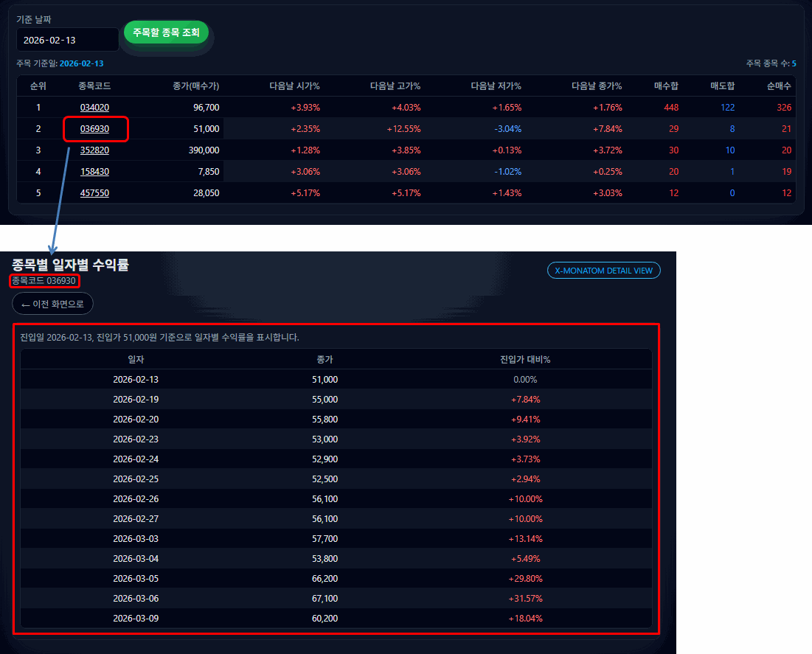Open details for stock code 457550
This screenshot has height=654, width=812.
coord(95,192)
